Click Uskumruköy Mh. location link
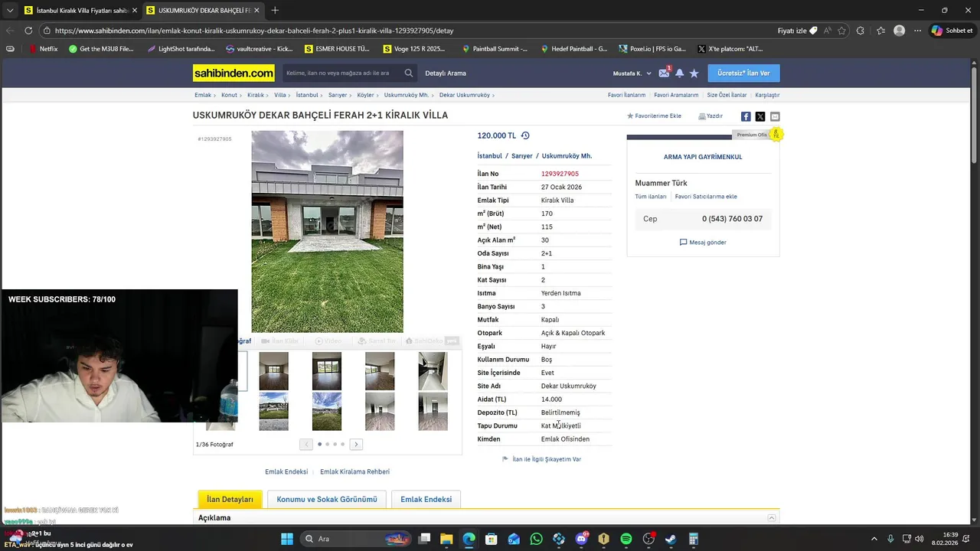Image resolution: width=980 pixels, height=551 pixels. (567, 156)
